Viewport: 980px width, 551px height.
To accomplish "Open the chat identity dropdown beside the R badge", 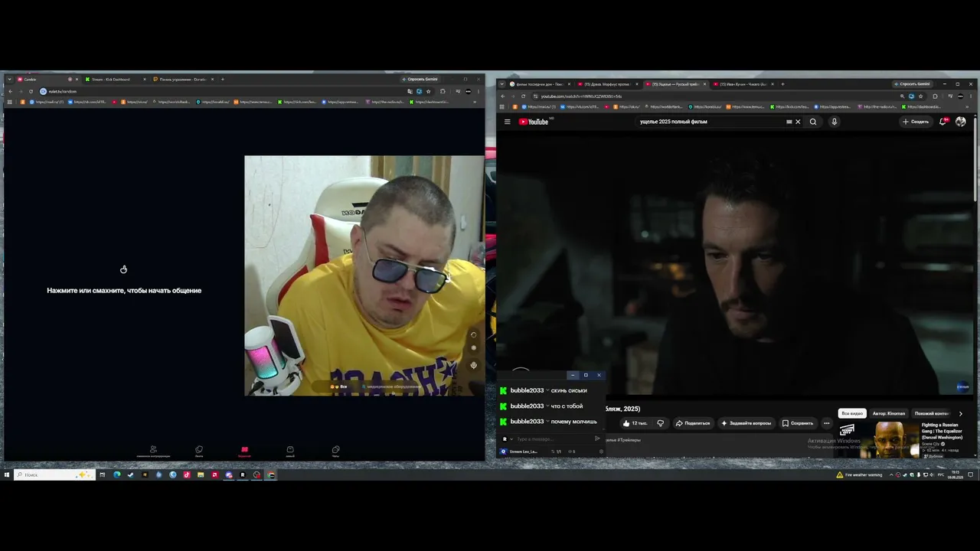I will 511,439.
